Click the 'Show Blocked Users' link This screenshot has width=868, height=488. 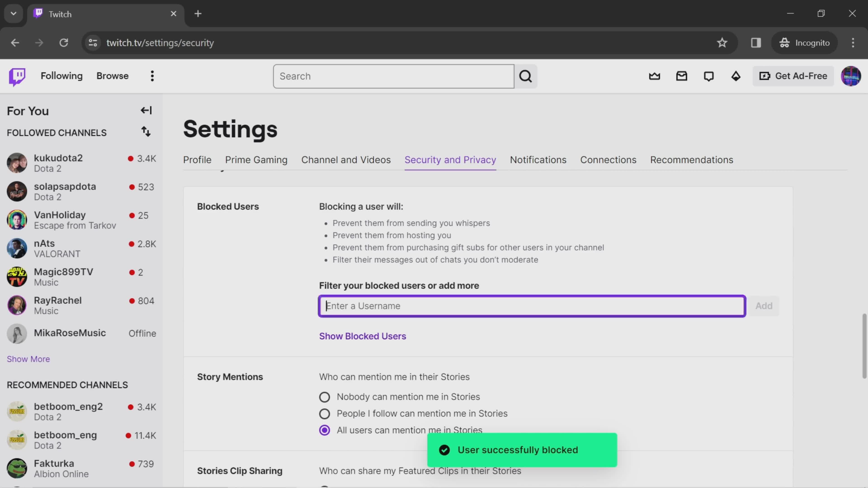(x=363, y=335)
